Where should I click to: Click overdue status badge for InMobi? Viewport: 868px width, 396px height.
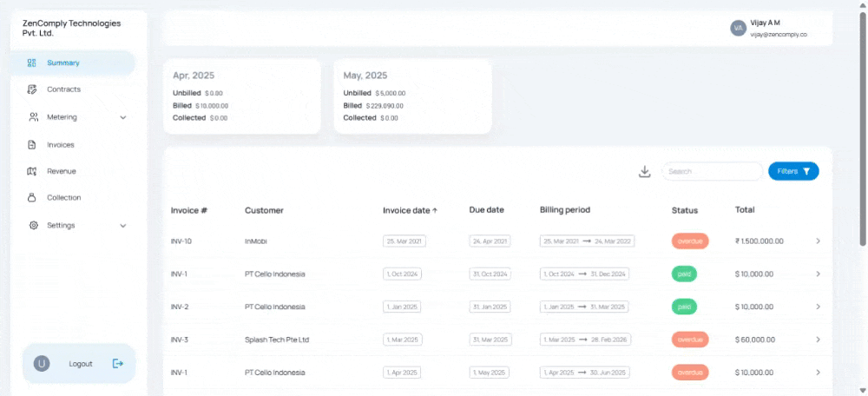pos(690,241)
